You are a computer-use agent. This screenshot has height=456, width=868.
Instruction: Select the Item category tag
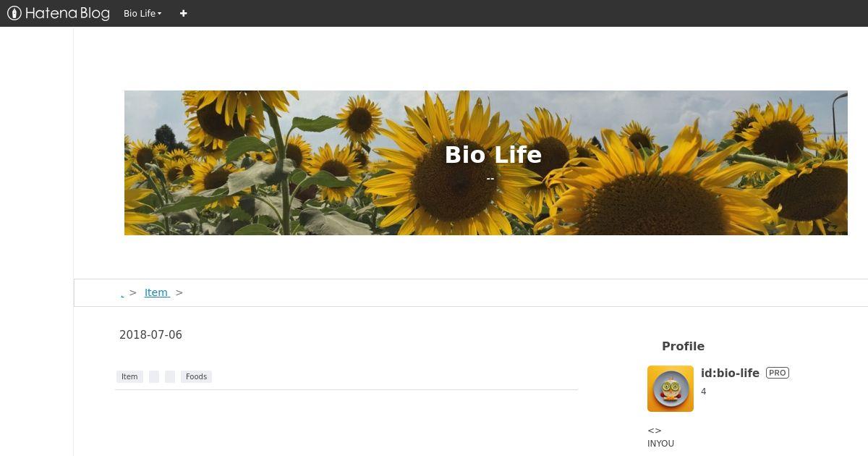129,376
